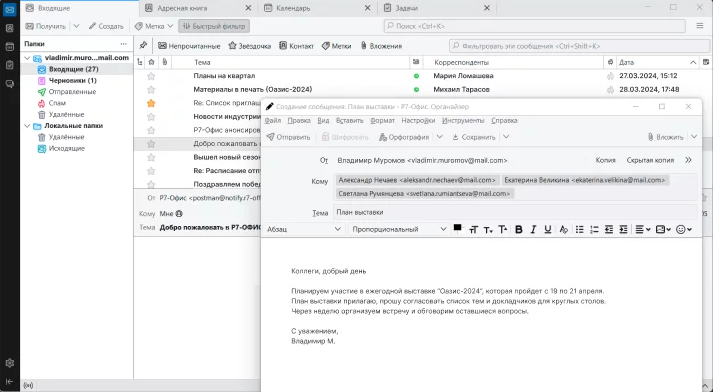Click the Получить get-mail button
Image resolution: width=713 pixels, height=392 pixels.
click(45, 26)
